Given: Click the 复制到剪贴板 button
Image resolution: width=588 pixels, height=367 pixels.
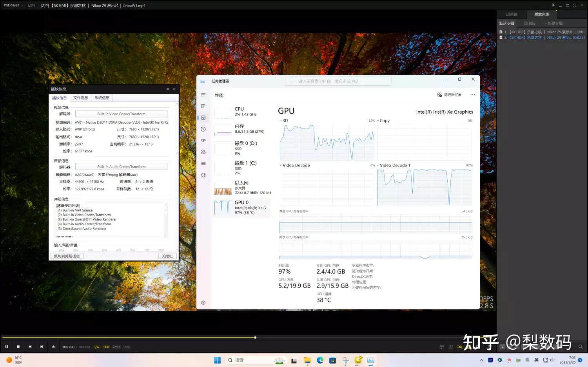Looking at the screenshot, I should [x=67, y=256].
